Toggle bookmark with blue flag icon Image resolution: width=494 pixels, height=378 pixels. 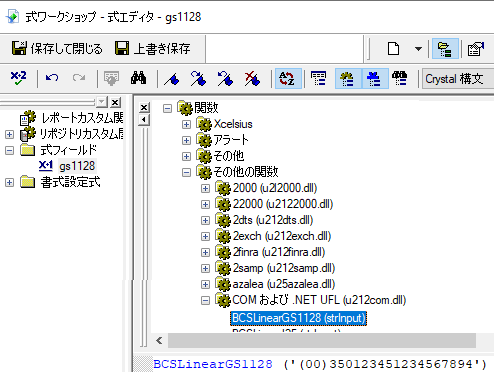pos(172,79)
